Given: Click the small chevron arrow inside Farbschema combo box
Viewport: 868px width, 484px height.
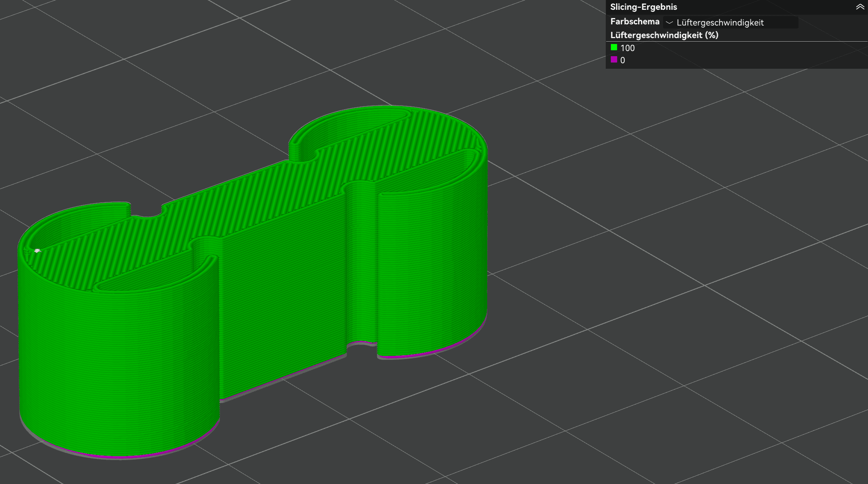Looking at the screenshot, I should point(669,23).
